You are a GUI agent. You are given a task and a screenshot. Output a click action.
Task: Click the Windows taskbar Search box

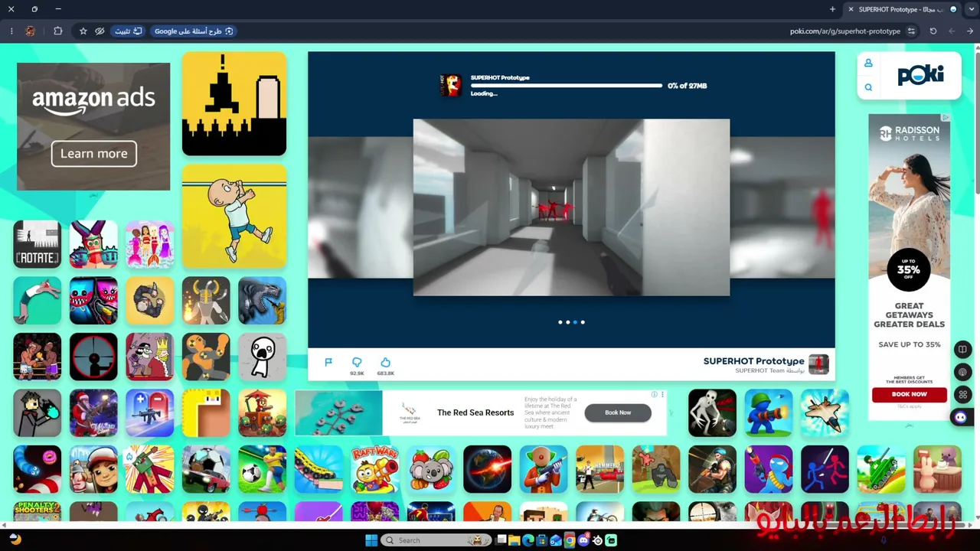tap(434, 540)
